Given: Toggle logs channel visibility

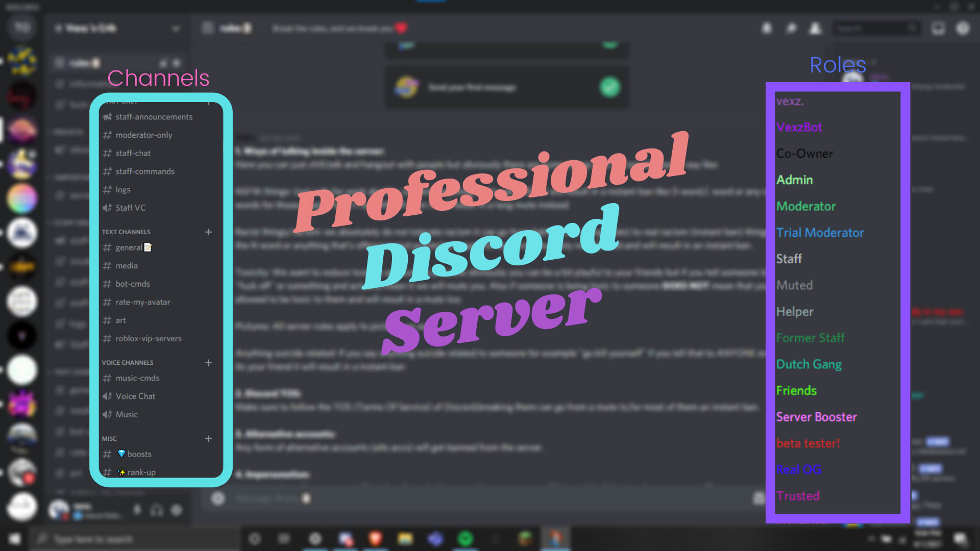Looking at the screenshot, I should [x=122, y=189].
